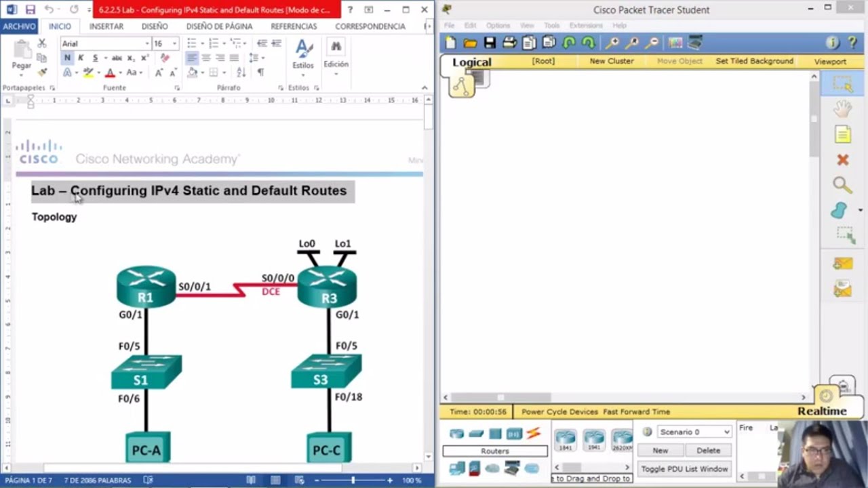
Task: Click the shading paint bucket icon
Action: pyautogui.click(x=193, y=73)
